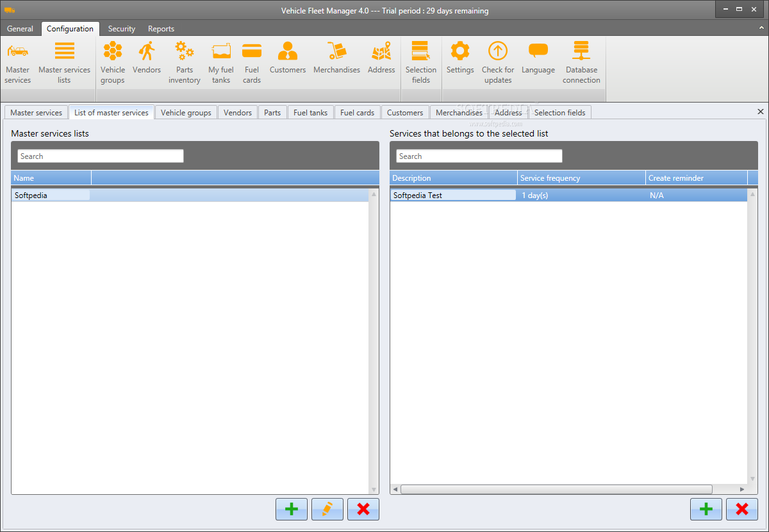Screen dimensions: 769x532
Task: Sort by Service frequency column header
Action: (x=581, y=178)
